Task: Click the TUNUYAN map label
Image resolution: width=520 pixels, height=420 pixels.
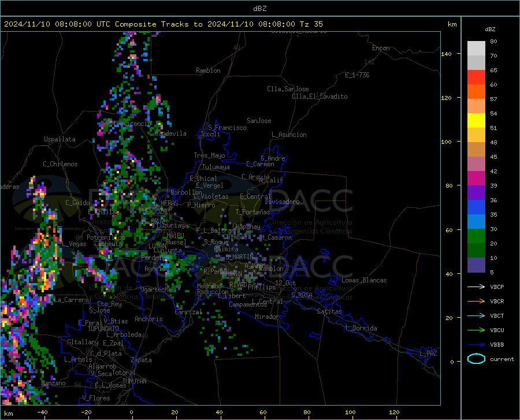Action: pyautogui.click(x=134, y=381)
